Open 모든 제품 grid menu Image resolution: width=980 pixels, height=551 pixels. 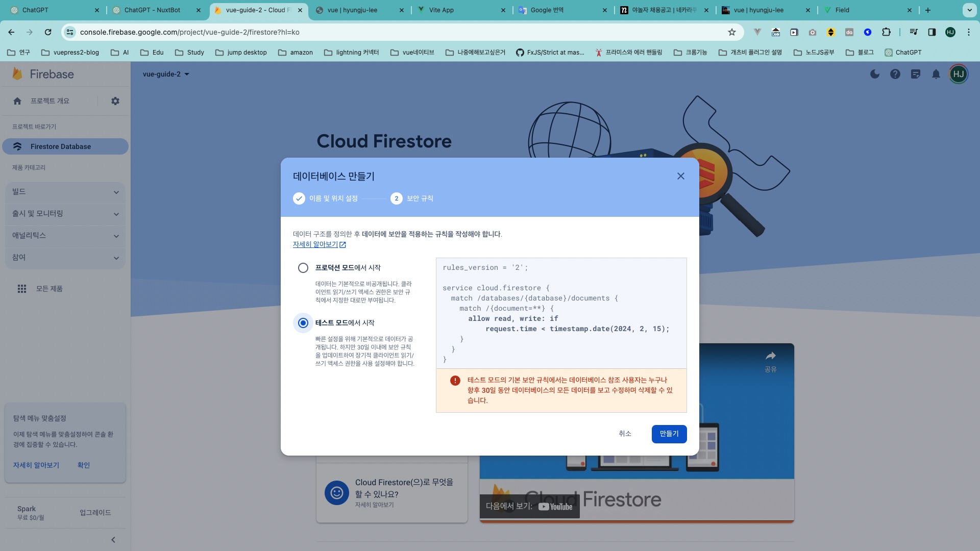pyautogui.click(x=40, y=289)
